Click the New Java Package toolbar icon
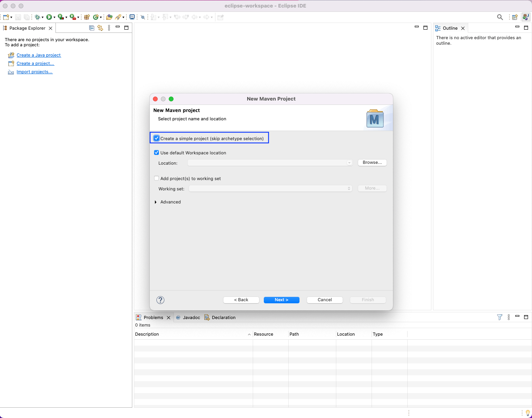Image resolution: width=532 pixels, height=418 pixels. pyautogui.click(x=87, y=17)
